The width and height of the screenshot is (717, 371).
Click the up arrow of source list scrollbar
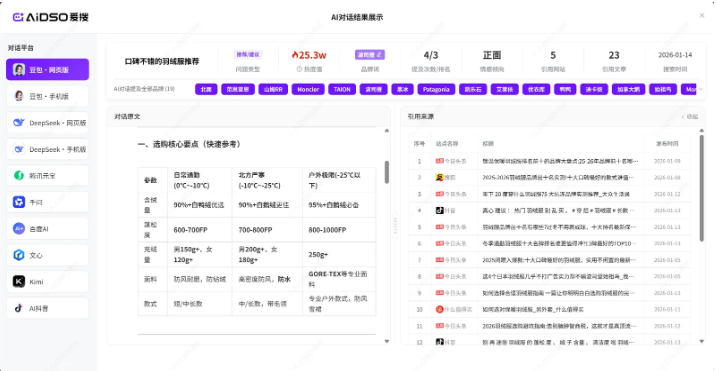click(x=702, y=131)
